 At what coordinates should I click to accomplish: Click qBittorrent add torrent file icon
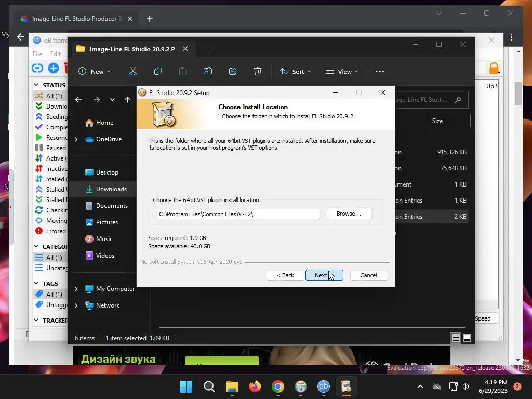[54, 68]
